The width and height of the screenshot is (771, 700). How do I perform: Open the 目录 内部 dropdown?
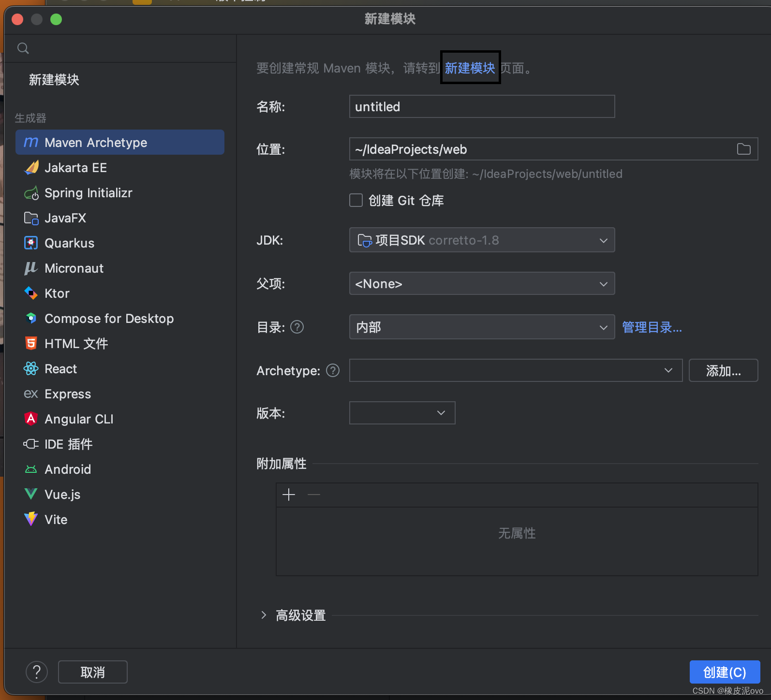click(482, 327)
